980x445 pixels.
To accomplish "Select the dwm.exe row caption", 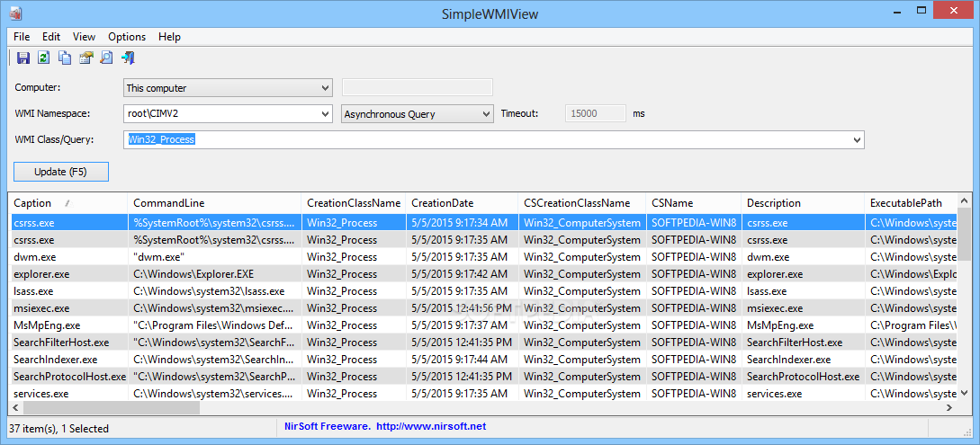I will [34, 257].
